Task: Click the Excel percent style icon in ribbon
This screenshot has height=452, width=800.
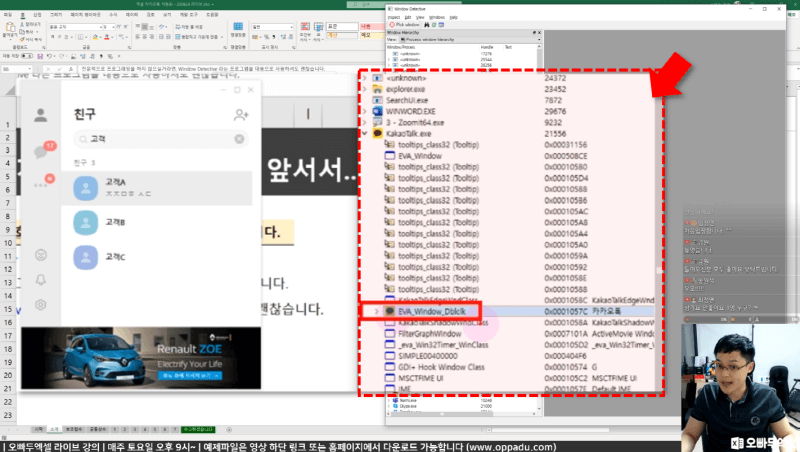Action: 266,37
